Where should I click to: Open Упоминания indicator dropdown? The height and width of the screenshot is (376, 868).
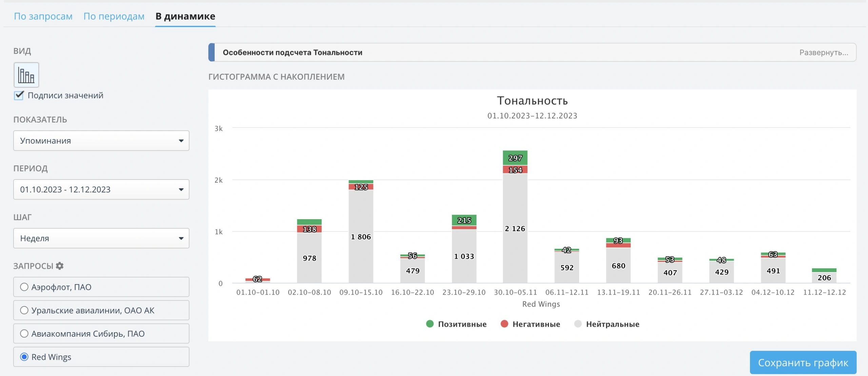pos(101,140)
